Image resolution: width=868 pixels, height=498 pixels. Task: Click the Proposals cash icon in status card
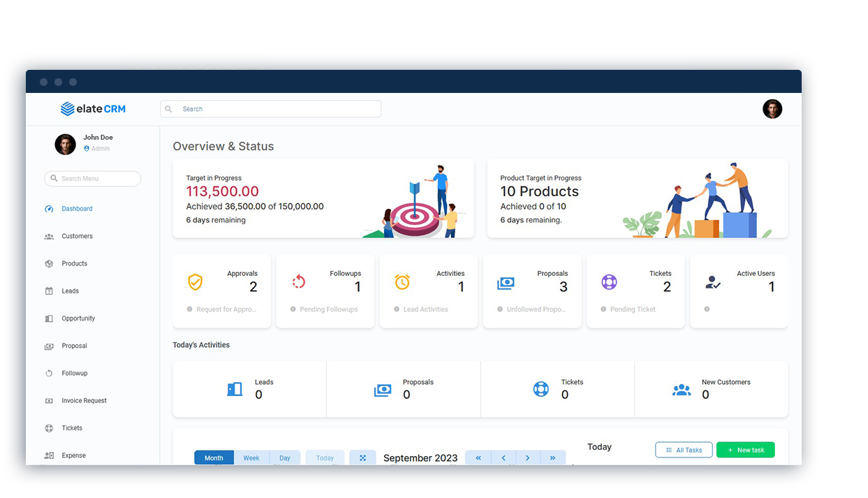coord(506,283)
